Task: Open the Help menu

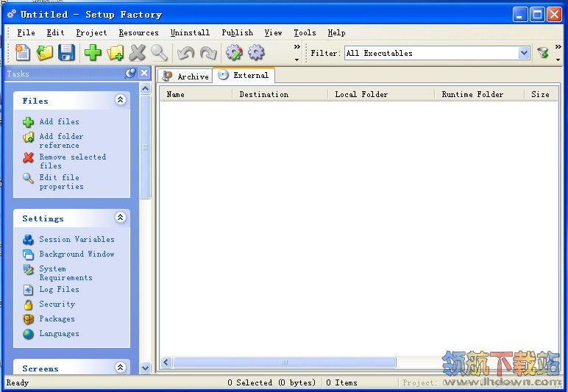Action: 336,33
